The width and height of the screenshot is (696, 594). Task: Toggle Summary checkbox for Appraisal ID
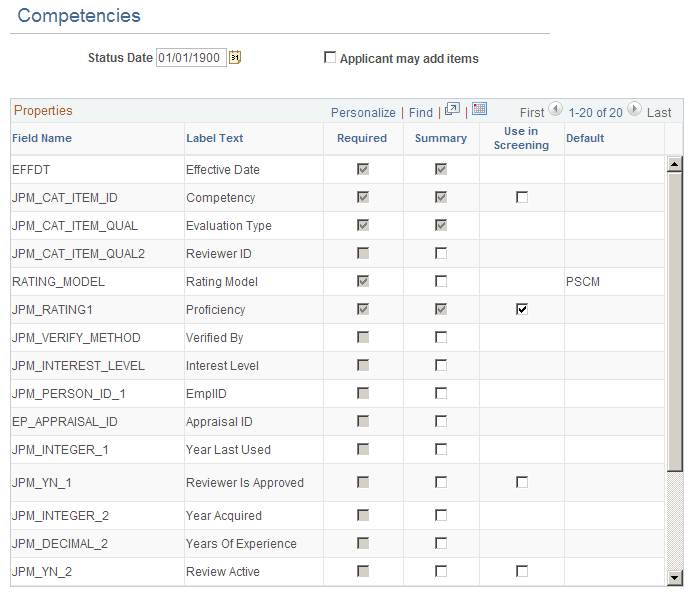pos(441,421)
